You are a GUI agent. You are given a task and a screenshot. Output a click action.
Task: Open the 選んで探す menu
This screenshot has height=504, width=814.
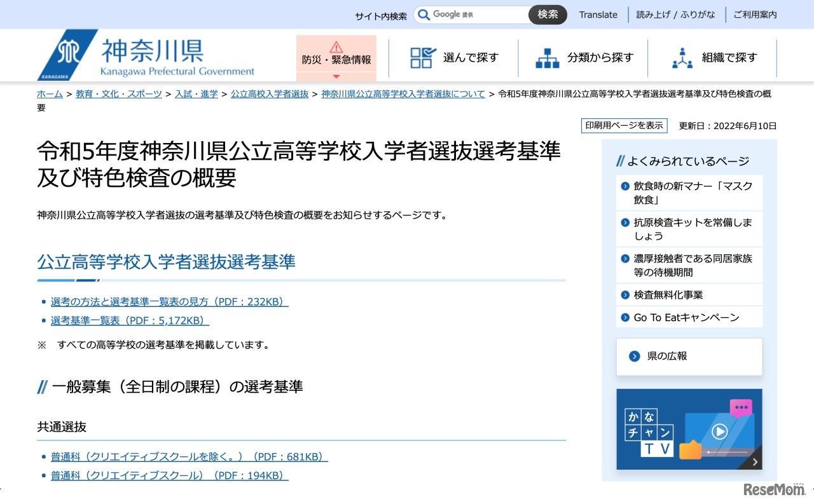click(454, 58)
